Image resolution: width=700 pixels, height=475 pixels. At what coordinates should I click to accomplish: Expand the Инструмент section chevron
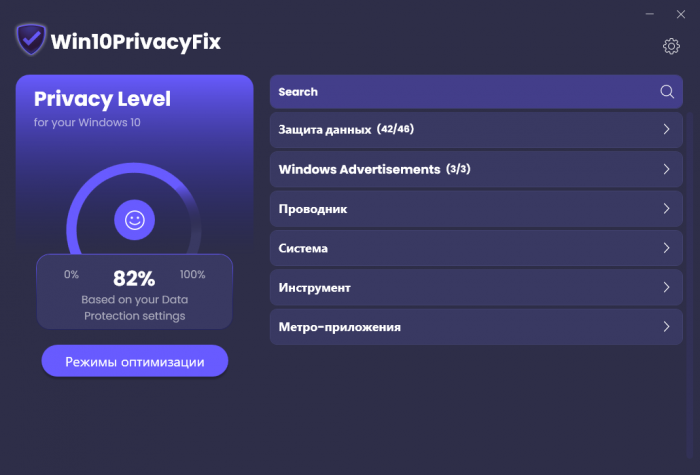[x=666, y=287]
